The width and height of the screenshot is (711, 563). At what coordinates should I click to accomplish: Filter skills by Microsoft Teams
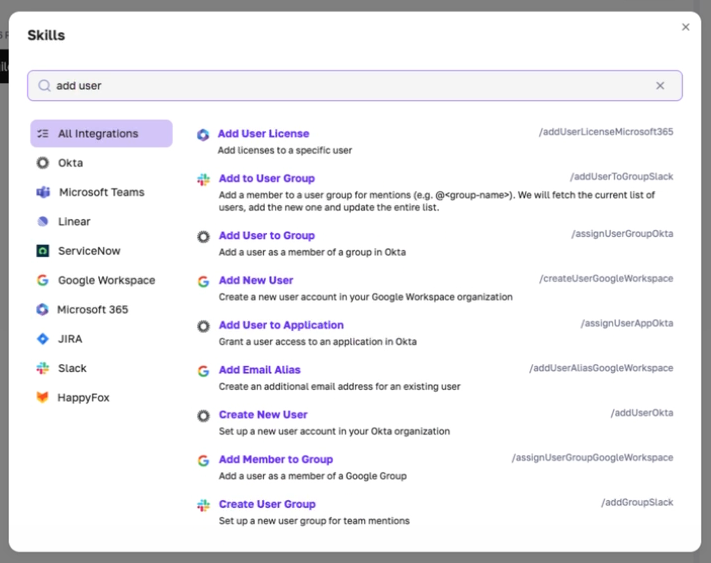tap(102, 192)
